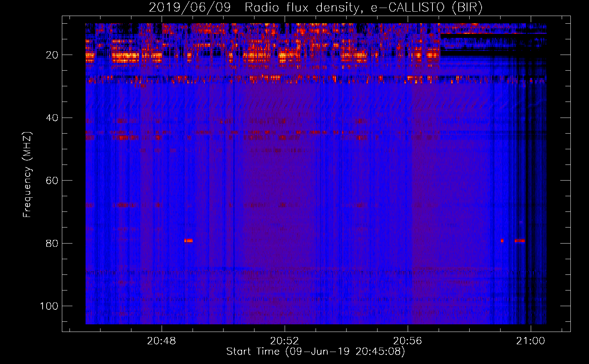
Task: Click the 80 MHz frequency tick label
Action: [x=52, y=244]
